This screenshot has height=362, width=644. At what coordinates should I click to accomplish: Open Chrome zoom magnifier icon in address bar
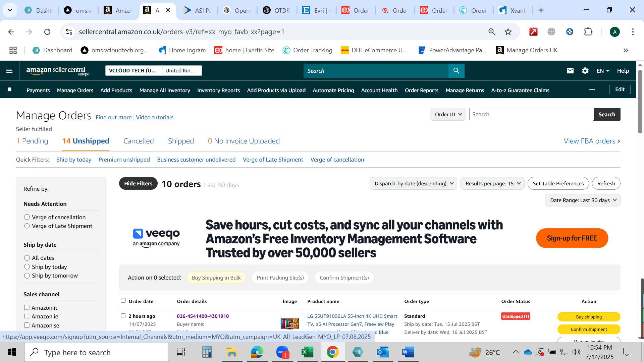pyautogui.click(x=492, y=32)
